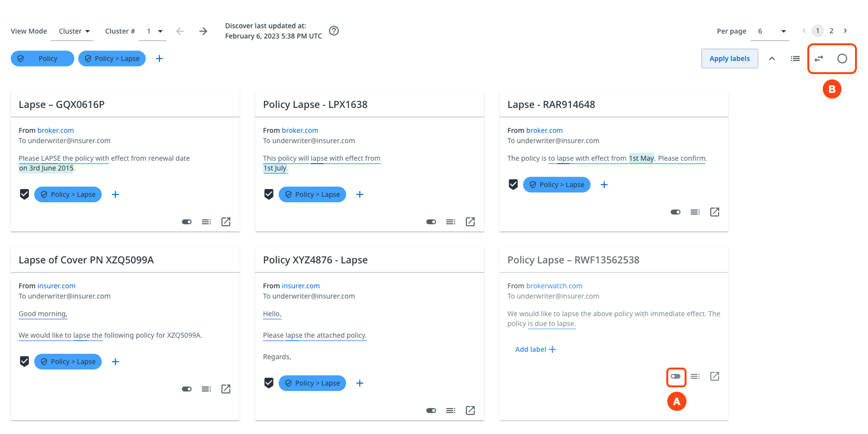The height and width of the screenshot is (434, 868).
Task: Open Lapse – GQX0616P in new window
Action: pyautogui.click(x=226, y=222)
